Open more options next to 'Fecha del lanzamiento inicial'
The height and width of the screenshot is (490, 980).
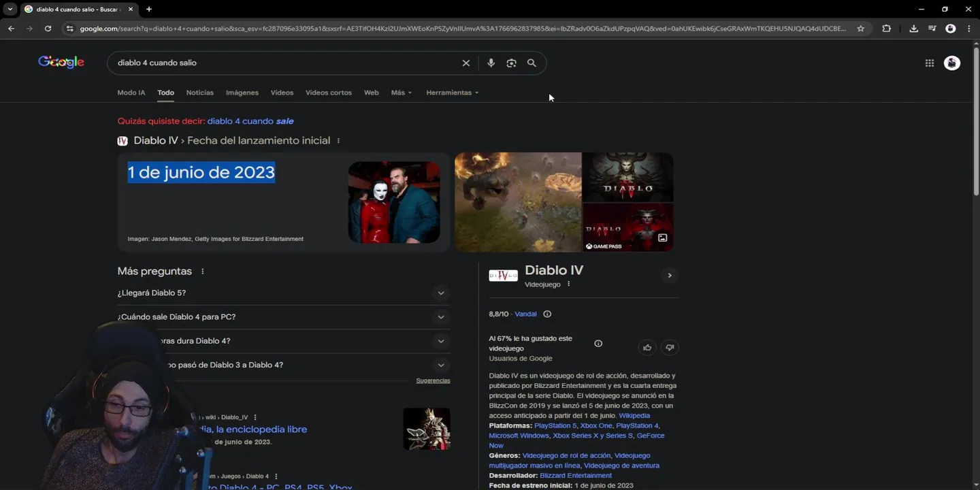tap(338, 141)
